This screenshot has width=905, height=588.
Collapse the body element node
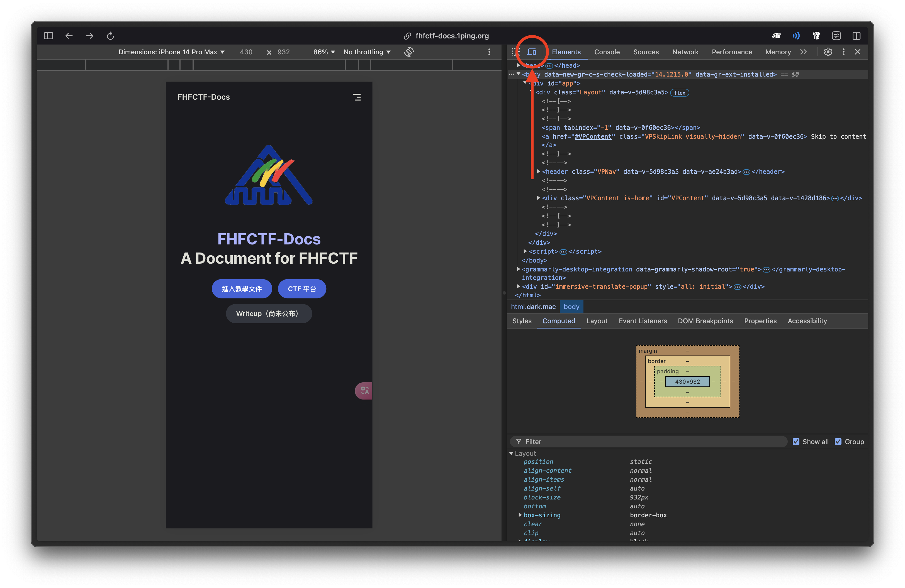coord(518,74)
